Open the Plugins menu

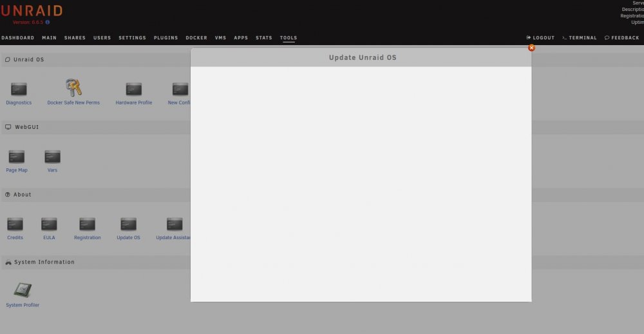pyautogui.click(x=166, y=38)
